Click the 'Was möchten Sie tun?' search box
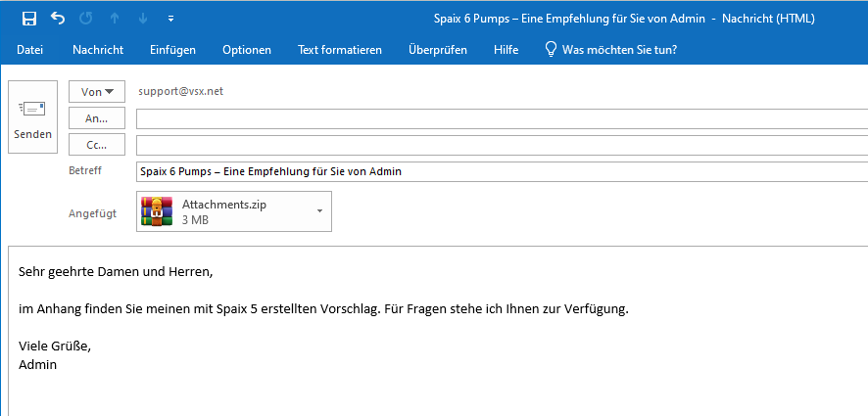The height and width of the screenshot is (416, 868). click(x=619, y=50)
